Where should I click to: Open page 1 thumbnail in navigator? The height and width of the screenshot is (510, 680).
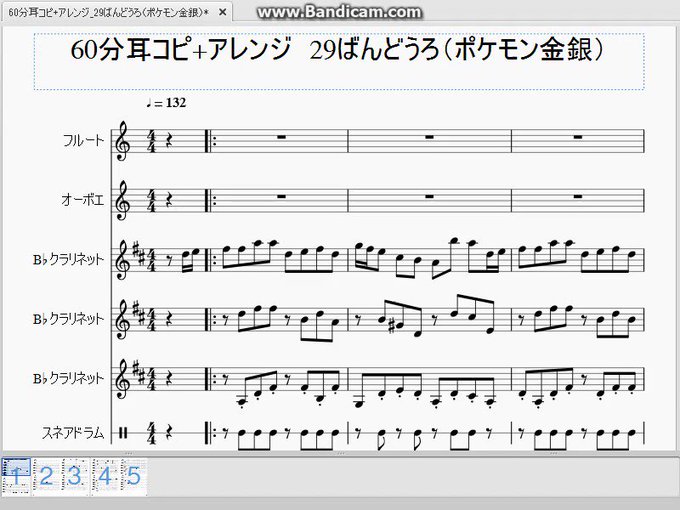pos(16,476)
